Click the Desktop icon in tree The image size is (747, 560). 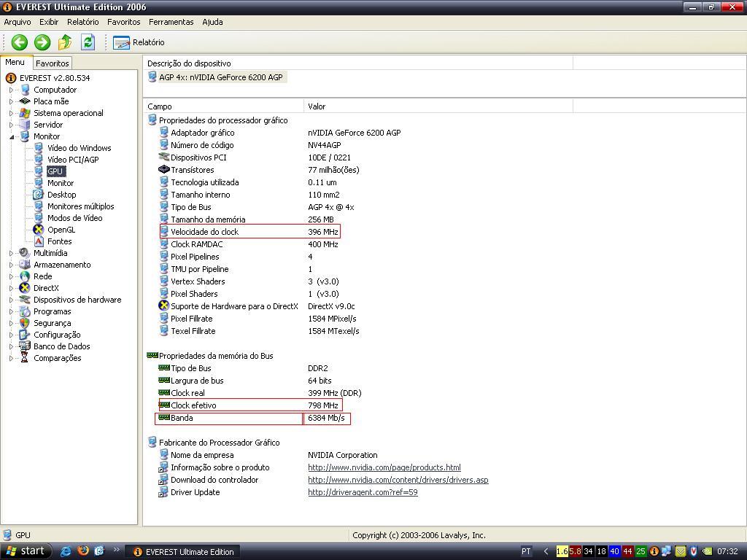click(x=38, y=195)
